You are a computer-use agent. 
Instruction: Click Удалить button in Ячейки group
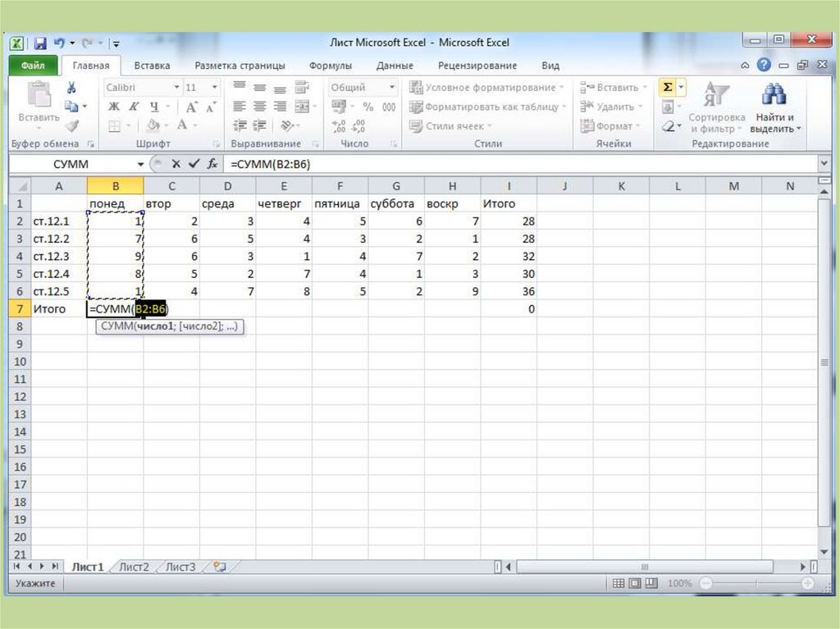[611, 107]
